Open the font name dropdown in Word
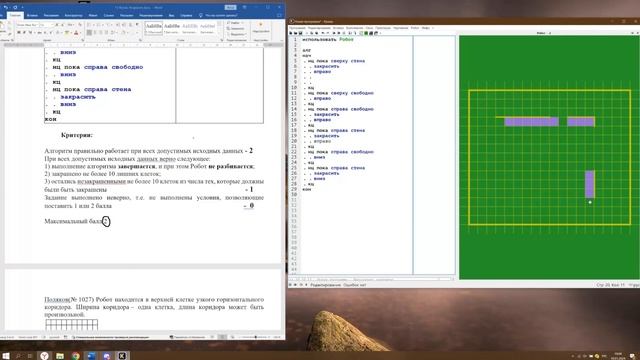Screen dimensions: 640x360 point(37,24)
